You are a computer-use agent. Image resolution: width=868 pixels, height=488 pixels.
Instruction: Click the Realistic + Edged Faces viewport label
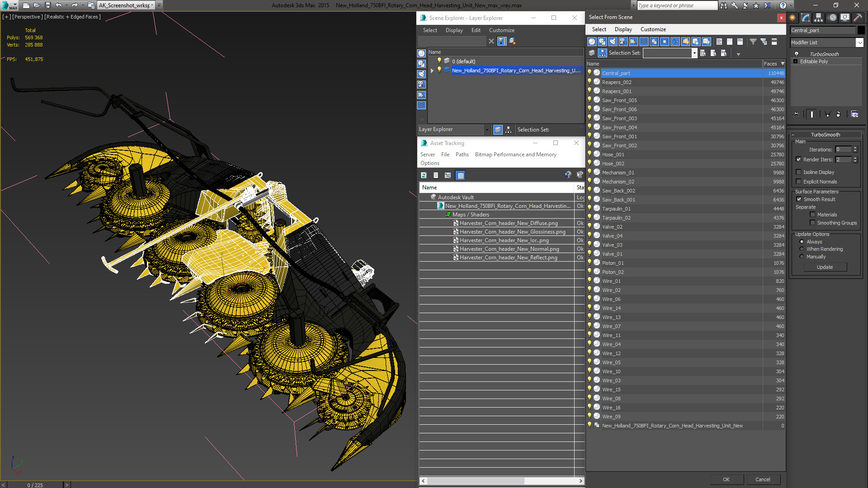[72, 17]
